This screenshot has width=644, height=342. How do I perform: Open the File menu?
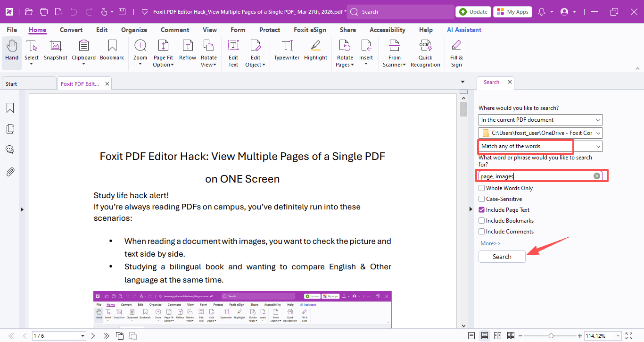12,30
